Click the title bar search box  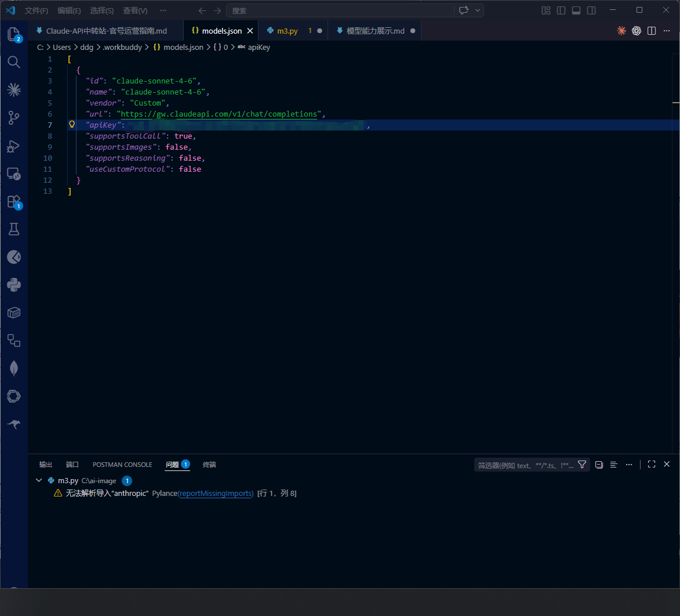pyautogui.click(x=340, y=10)
